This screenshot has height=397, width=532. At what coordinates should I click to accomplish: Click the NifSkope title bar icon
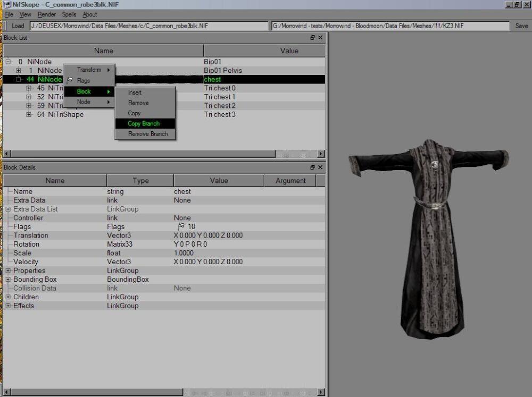click(x=7, y=4)
